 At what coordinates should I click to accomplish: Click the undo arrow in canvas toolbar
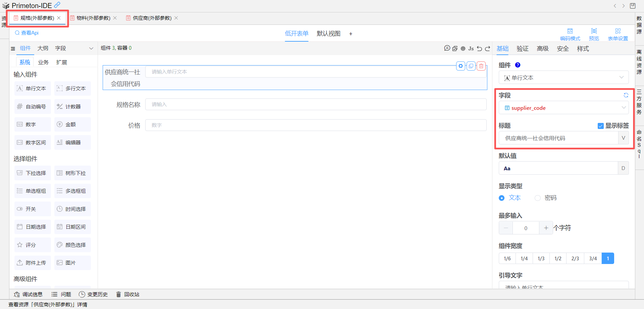click(479, 48)
